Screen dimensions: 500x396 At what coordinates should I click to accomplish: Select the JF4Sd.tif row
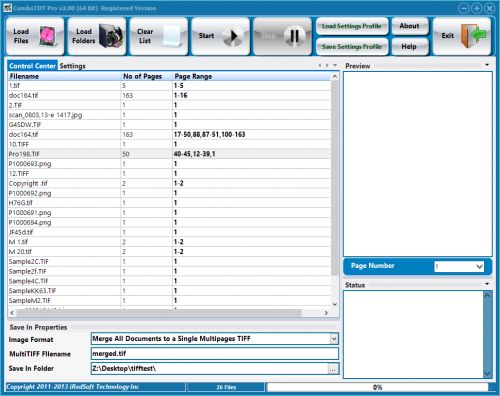coord(169,232)
